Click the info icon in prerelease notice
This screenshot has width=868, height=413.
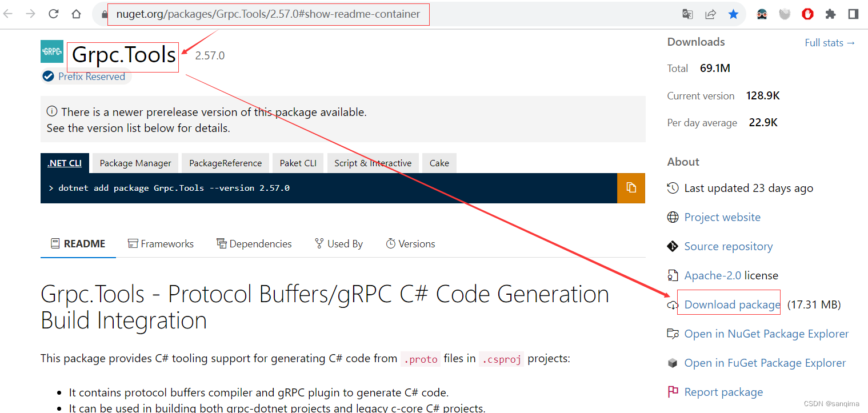pyautogui.click(x=52, y=111)
